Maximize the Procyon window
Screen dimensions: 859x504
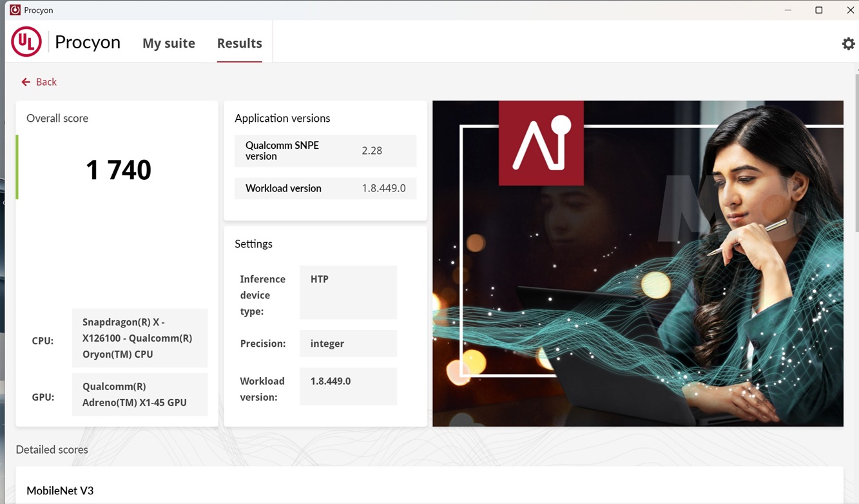(818, 10)
